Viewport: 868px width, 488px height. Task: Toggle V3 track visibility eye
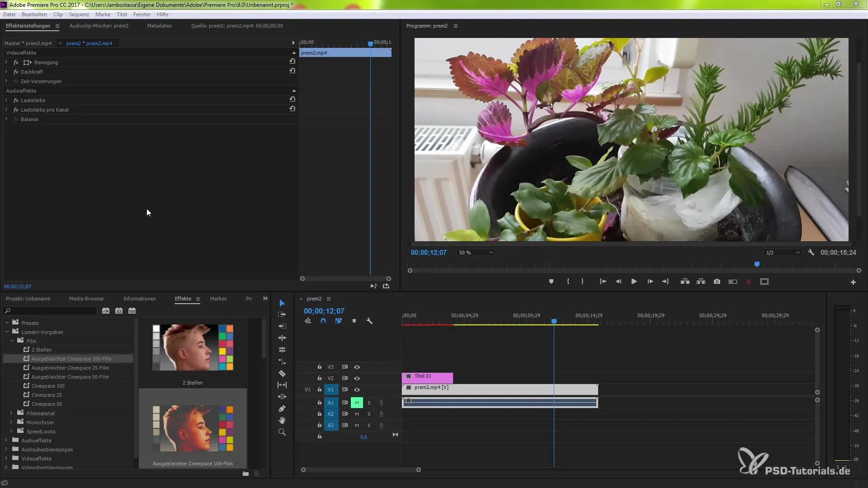357,367
